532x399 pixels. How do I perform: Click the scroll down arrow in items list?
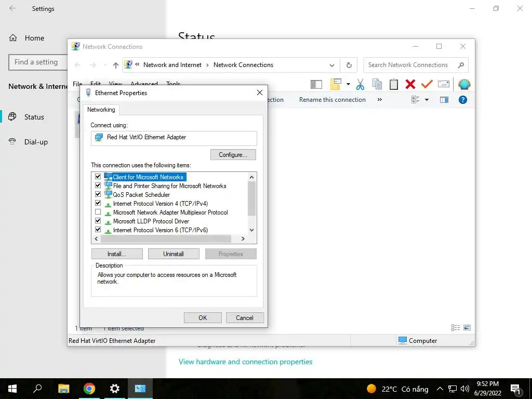tap(251, 230)
